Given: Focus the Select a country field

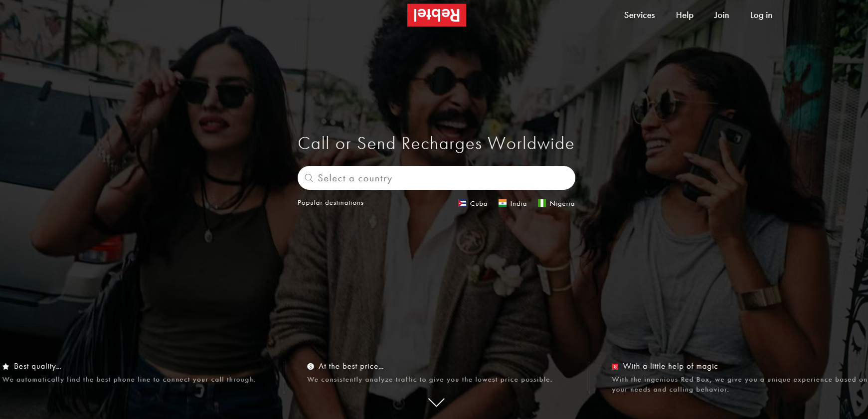Looking at the screenshot, I should [x=436, y=178].
